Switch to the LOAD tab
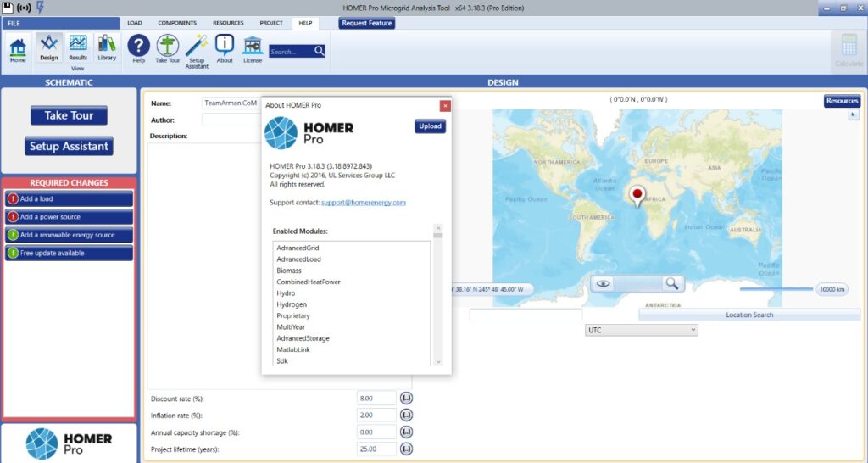The height and width of the screenshot is (463, 868). pyautogui.click(x=135, y=23)
